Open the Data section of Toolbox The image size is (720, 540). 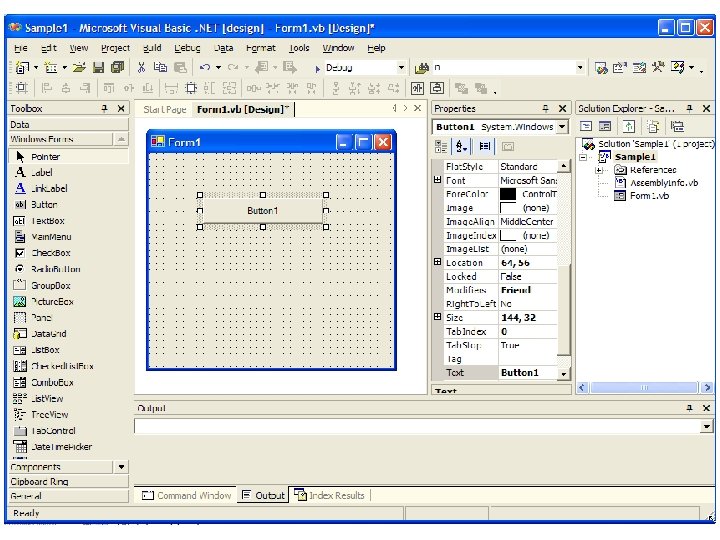pyautogui.click(x=68, y=124)
